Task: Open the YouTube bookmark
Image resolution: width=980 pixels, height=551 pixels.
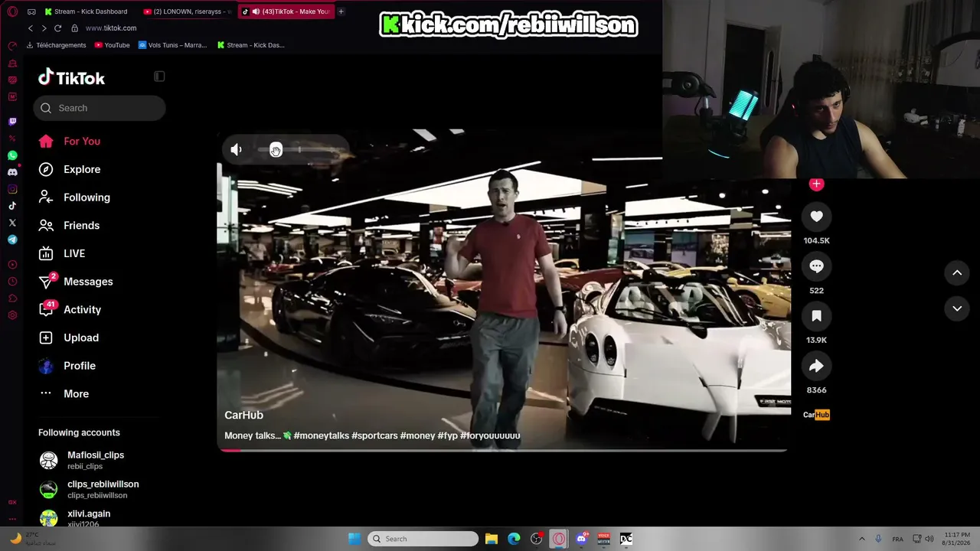Action: 112,45
